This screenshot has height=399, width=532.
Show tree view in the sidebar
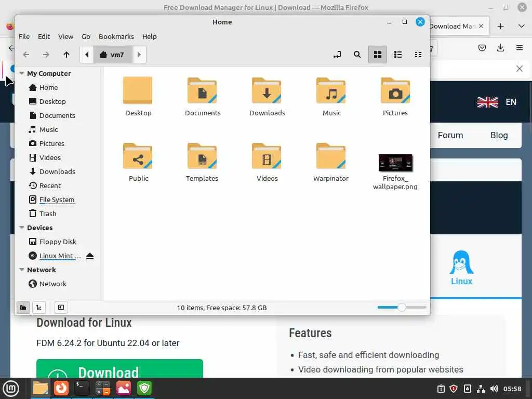39,308
